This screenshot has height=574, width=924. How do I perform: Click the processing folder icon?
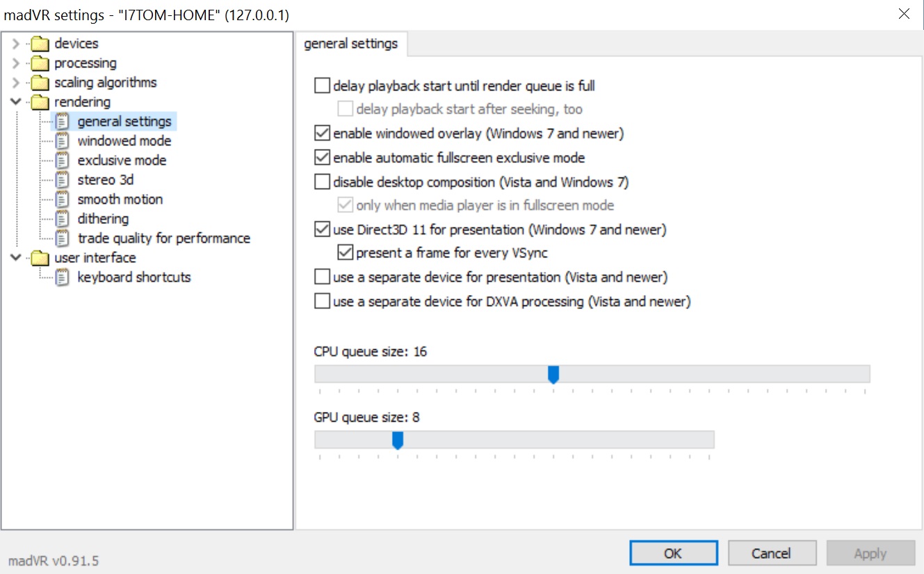tap(40, 63)
